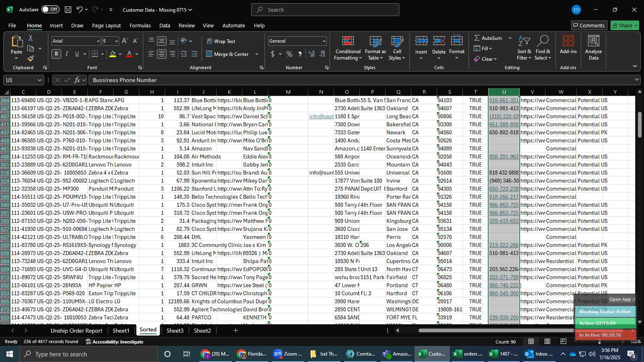This screenshot has width=644, height=362.
Task: Select the Sheet3 tab
Action: click(175, 331)
